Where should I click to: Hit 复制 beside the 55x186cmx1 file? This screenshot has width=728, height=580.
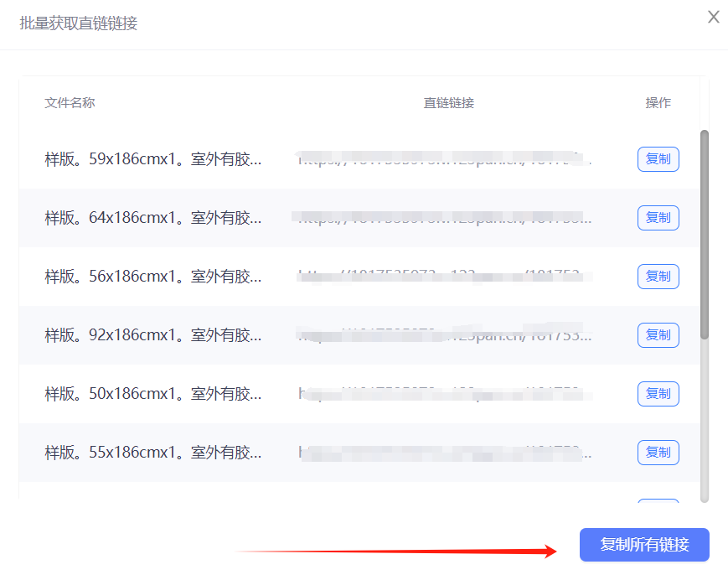coord(658,452)
